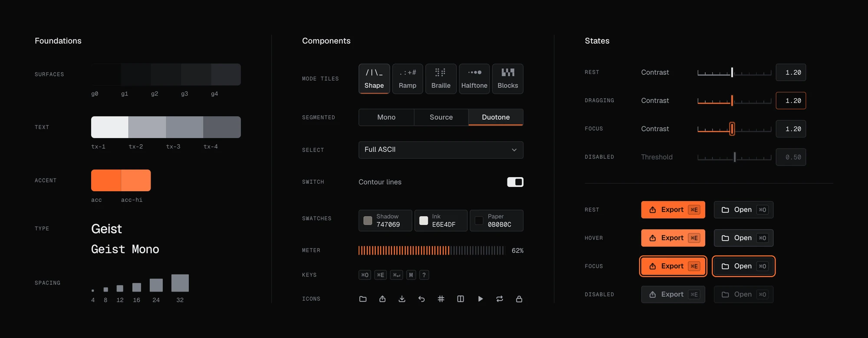868x338 pixels.
Task: Click the Foundations section heading
Action: point(58,41)
